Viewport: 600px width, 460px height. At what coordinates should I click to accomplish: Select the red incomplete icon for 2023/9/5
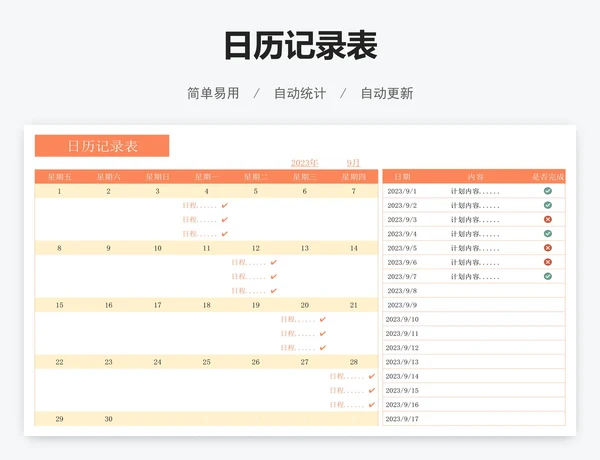pos(548,248)
